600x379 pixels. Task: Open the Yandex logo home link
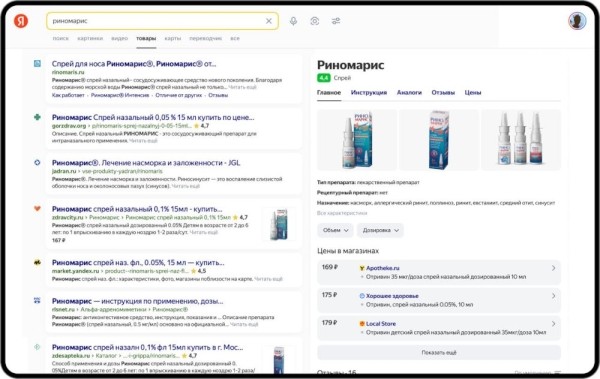[x=21, y=21]
